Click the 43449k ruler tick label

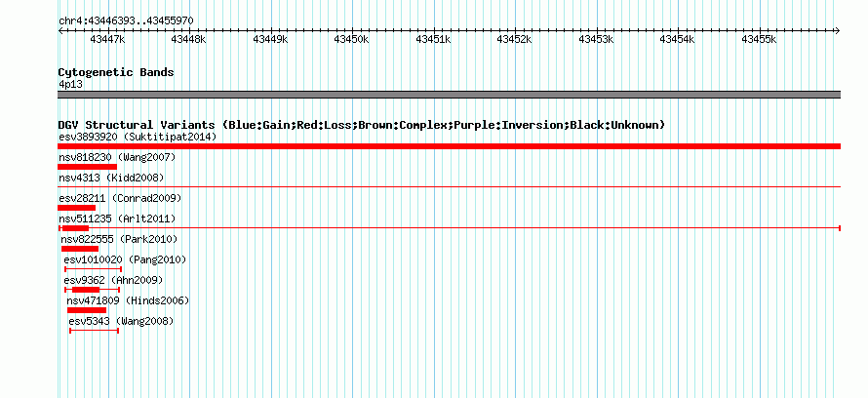coord(270,39)
